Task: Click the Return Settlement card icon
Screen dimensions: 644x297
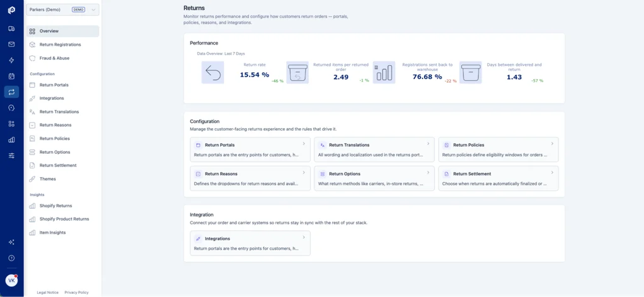Action: coord(446,174)
